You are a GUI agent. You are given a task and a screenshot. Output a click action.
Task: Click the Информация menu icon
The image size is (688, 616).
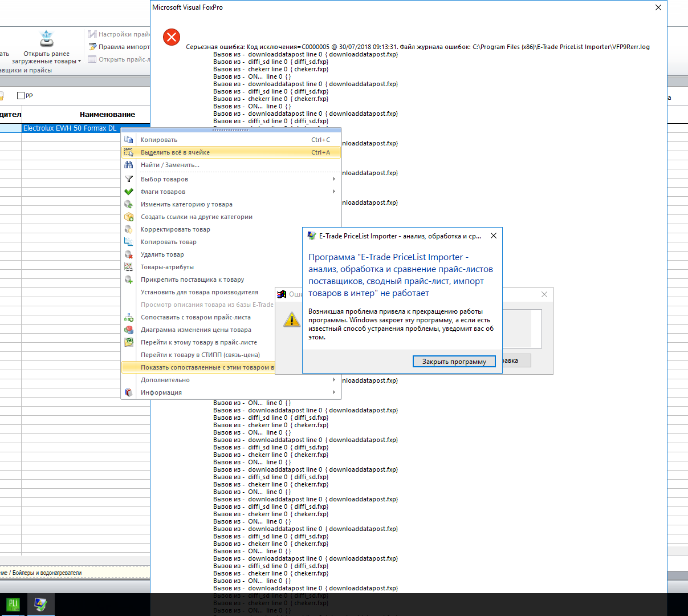129,392
